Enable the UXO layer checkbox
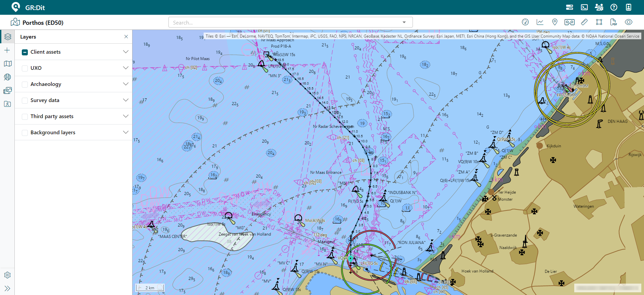Screen dimensions: 644x295 pos(25,68)
